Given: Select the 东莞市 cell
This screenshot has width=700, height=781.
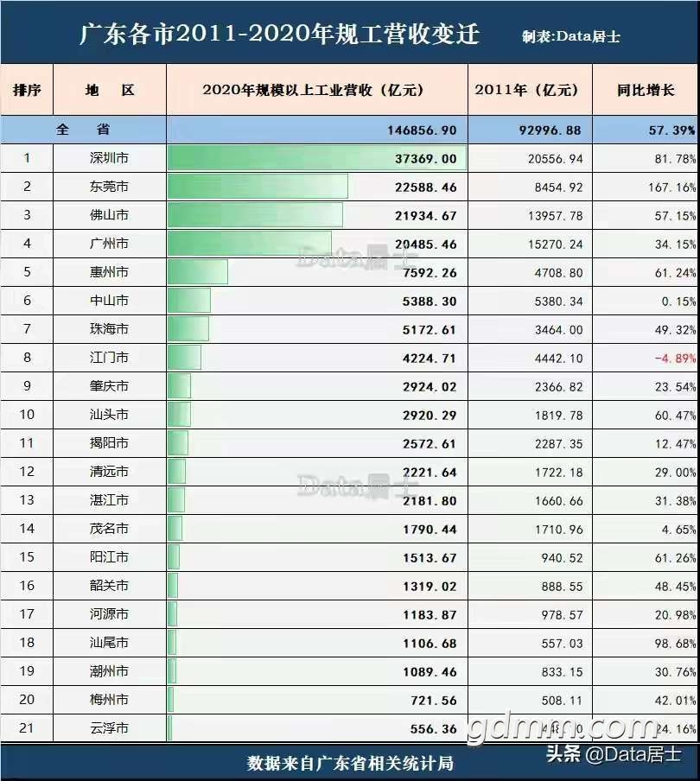Looking at the screenshot, I should point(109,187).
